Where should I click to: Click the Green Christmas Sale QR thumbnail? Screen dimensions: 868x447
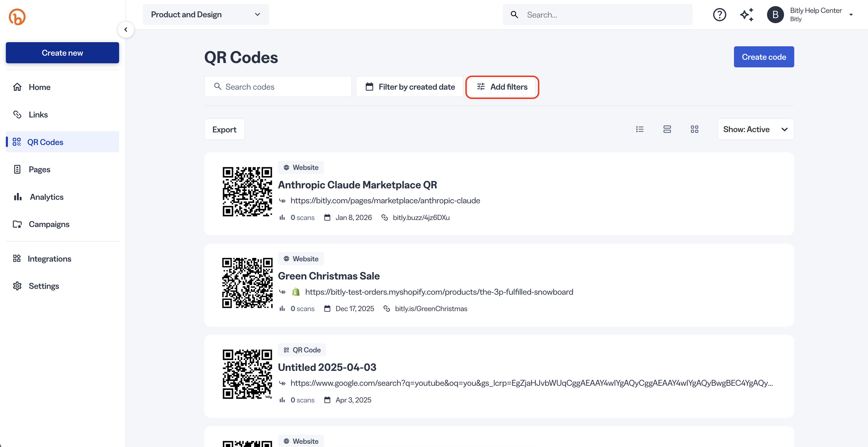coord(247,283)
